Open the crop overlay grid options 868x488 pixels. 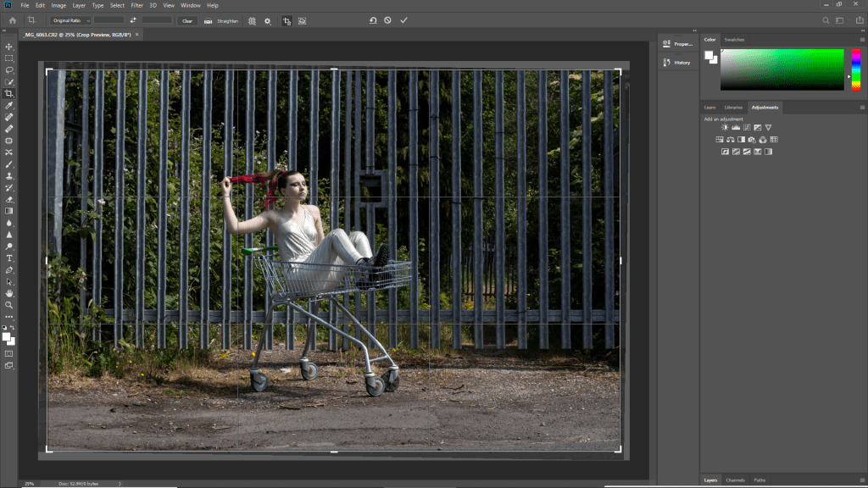[252, 20]
